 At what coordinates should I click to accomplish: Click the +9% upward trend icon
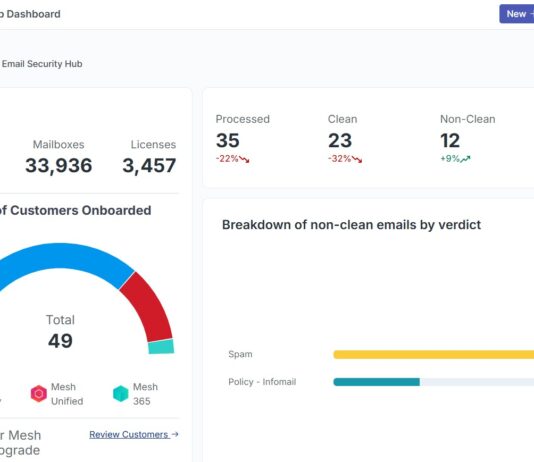click(x=465, y=159)
